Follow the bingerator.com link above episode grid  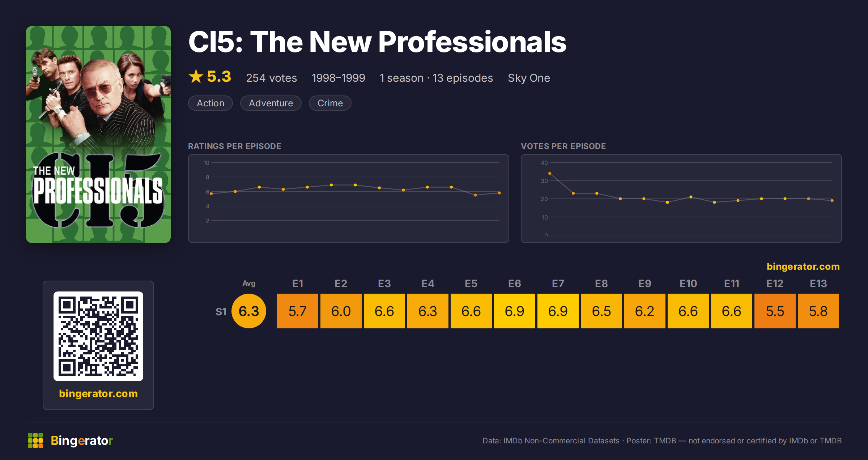pos(803,267)
